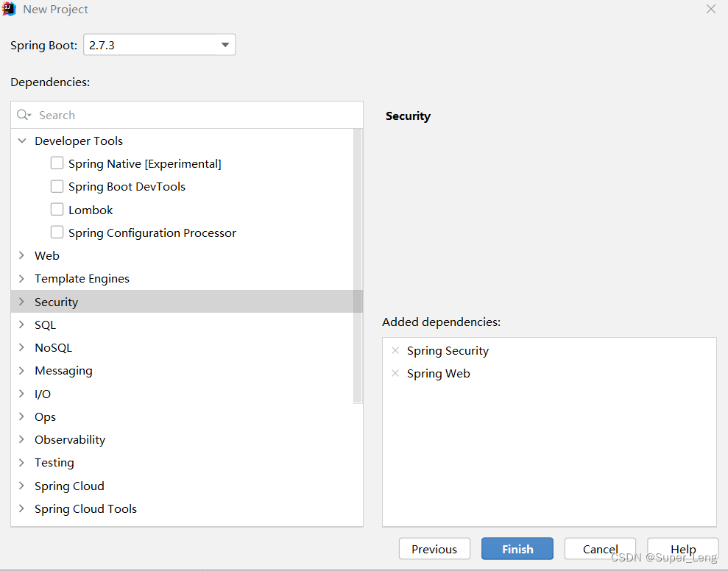The height and width of the screenshot is (571, 728).
Task: Click Finish to create the project
Action: (517, 549)
